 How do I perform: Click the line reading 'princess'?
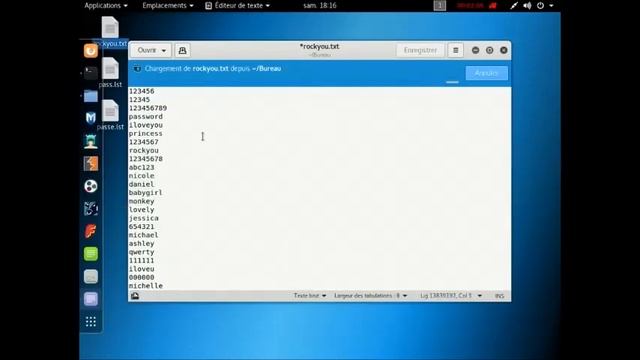point(146,133)
